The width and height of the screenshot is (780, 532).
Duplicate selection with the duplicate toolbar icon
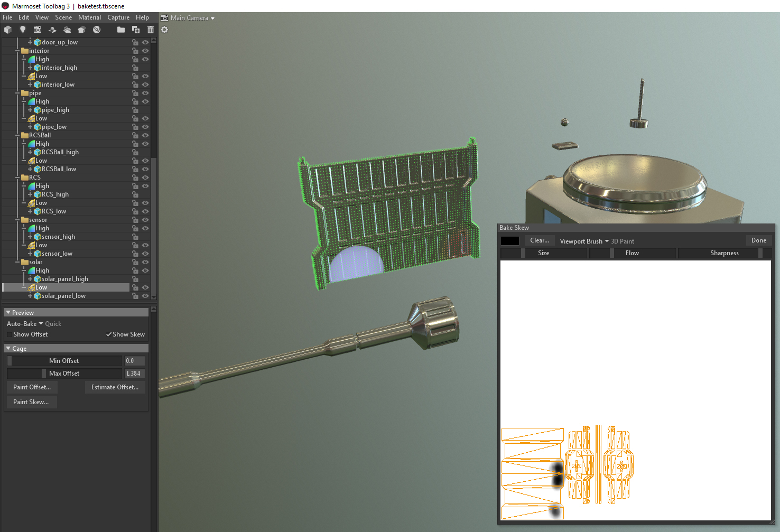click(x=136, y=30)
